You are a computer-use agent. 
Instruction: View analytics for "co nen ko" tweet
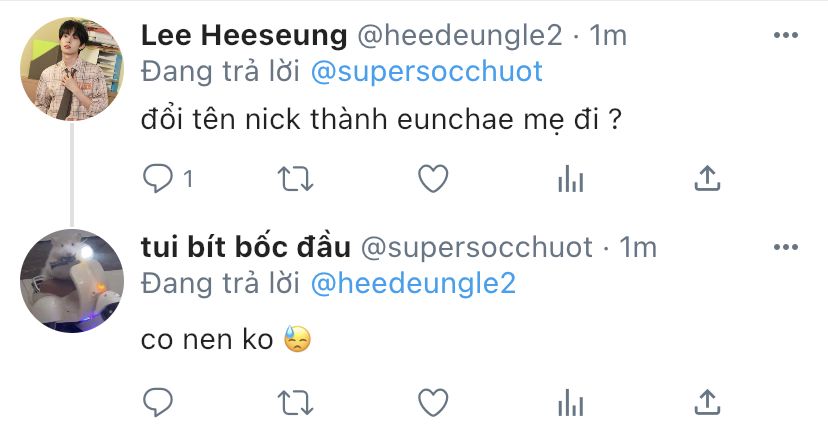pos(570,402)
